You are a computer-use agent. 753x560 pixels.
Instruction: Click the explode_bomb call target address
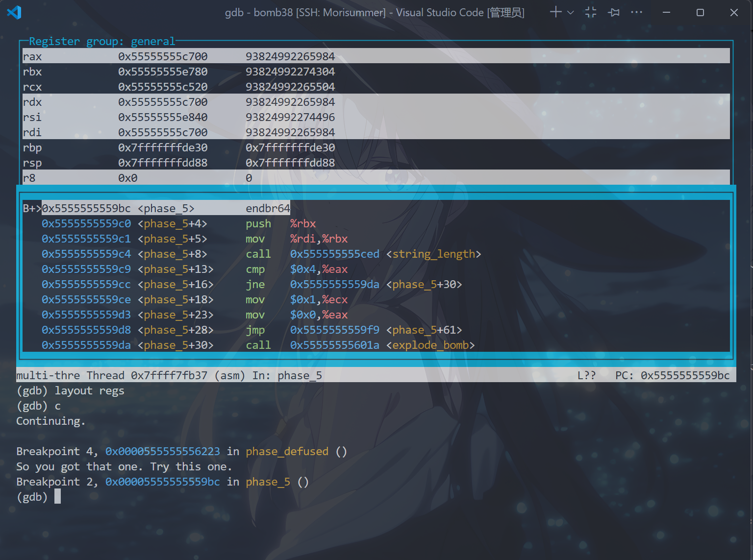click(334, 345)
